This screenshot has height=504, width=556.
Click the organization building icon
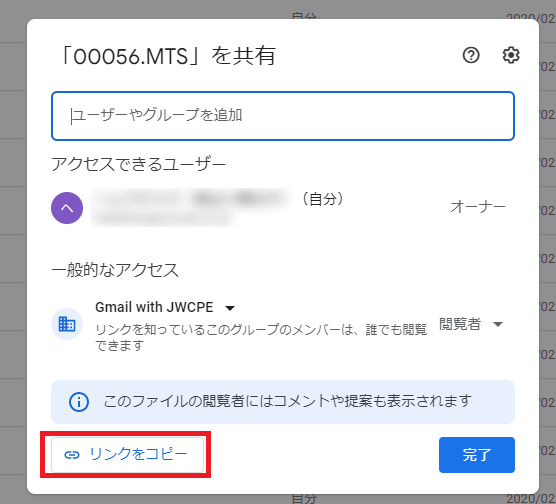(67, 324)
